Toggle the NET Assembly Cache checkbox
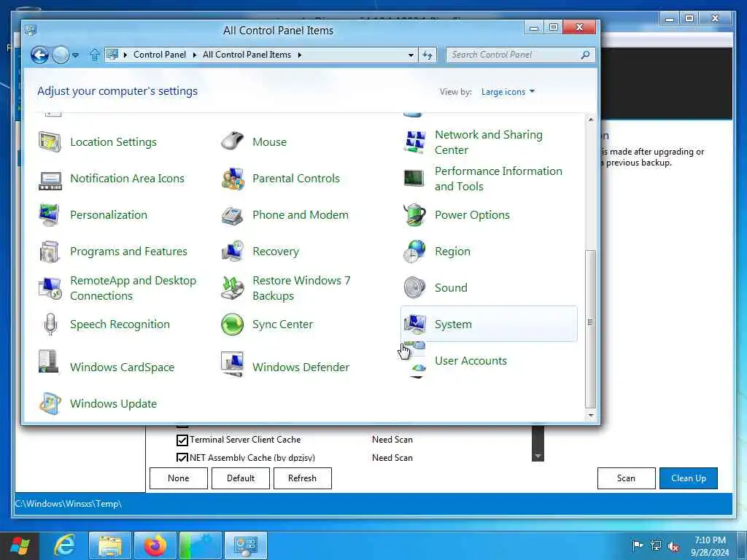The width and height of the screenshot is (747, 560). [x=182, y=457]
